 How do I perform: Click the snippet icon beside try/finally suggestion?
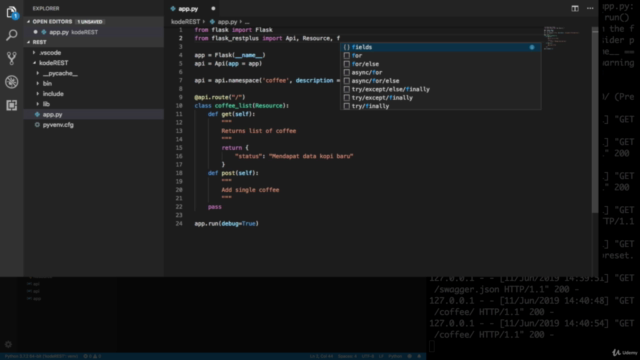[347, 106]
